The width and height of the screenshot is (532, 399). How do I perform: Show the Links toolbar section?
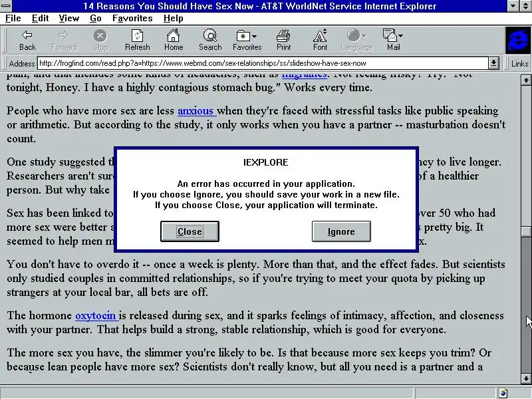[x=519, y=63]
